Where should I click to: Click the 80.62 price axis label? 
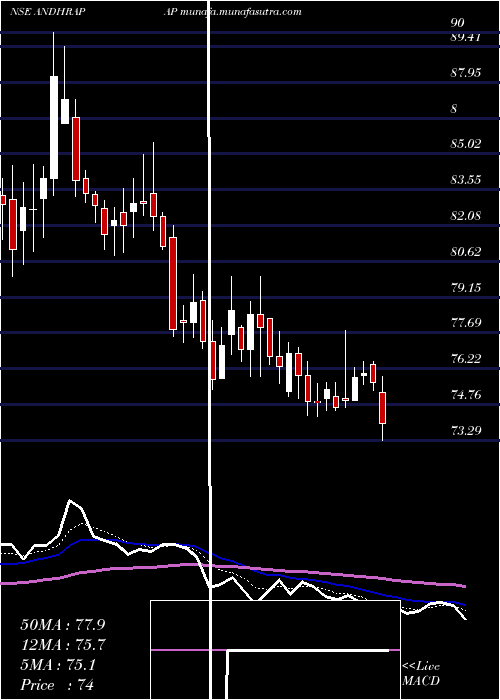(466, 251)
